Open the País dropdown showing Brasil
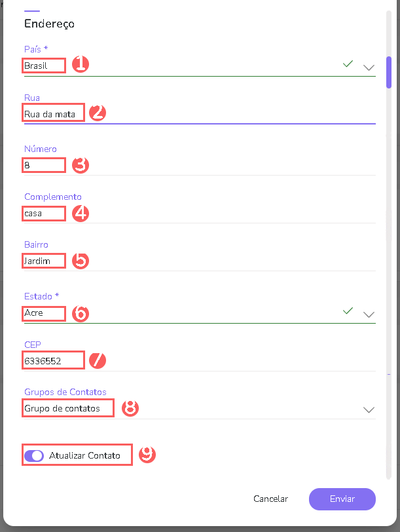The width and height of the screenshot is (400, 532). (x=369, y=67)
